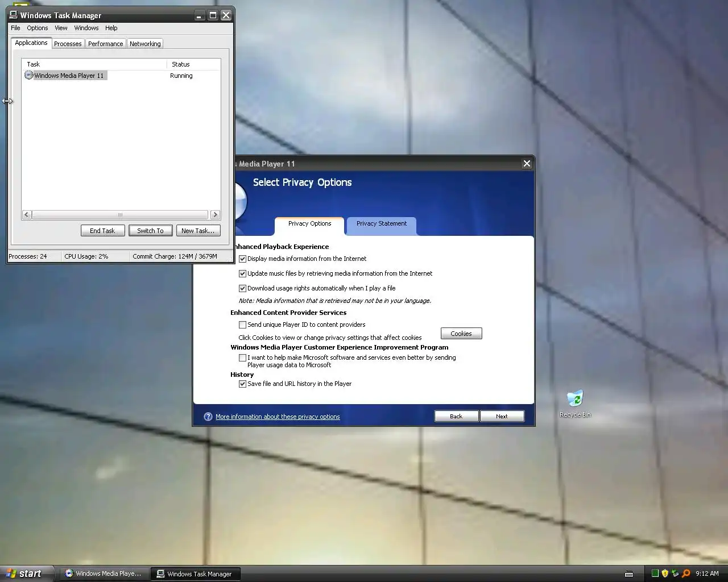Close the Media Player 11 setup dialog
Screen dimensions: 728x582
527,164
